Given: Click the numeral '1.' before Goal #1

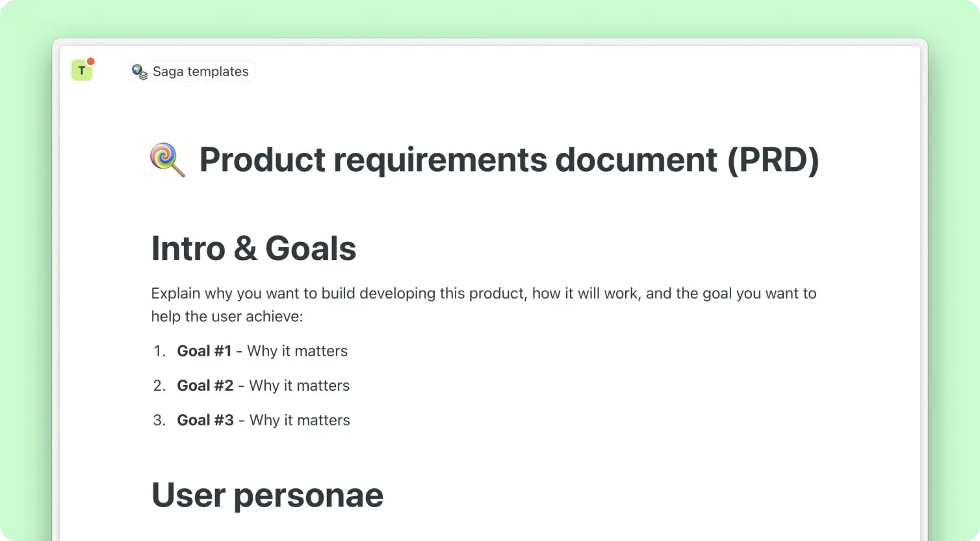Looking at the screenshot, I should coord(159,350).
